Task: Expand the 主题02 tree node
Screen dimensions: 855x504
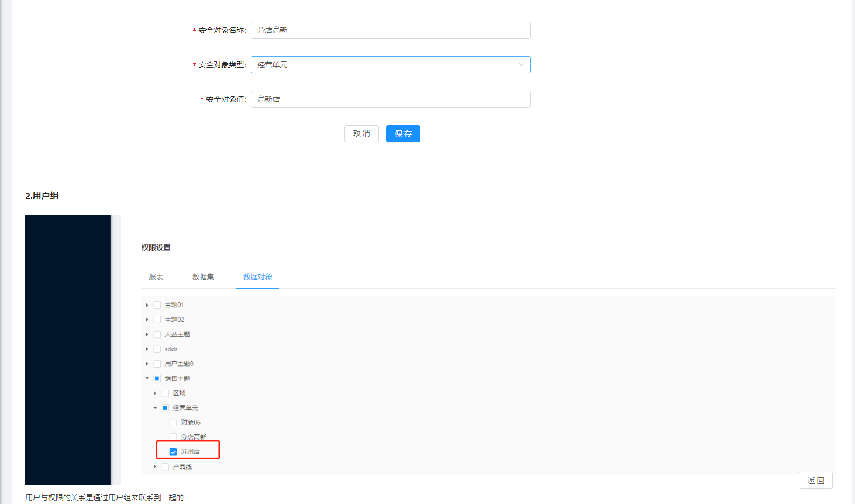Action: click(147, 320)
